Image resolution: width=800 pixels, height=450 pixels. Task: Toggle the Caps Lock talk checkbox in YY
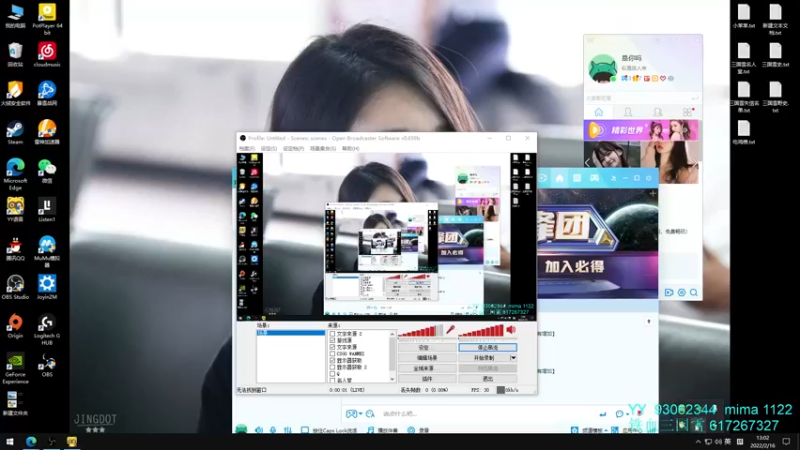click(305, 430)
